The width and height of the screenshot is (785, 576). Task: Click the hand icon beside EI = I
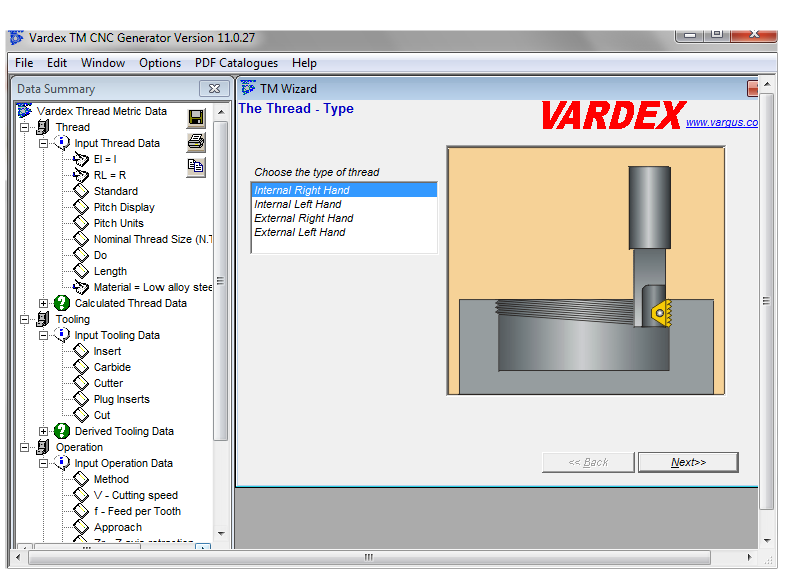pyautogui.click(x=81, y=159)
